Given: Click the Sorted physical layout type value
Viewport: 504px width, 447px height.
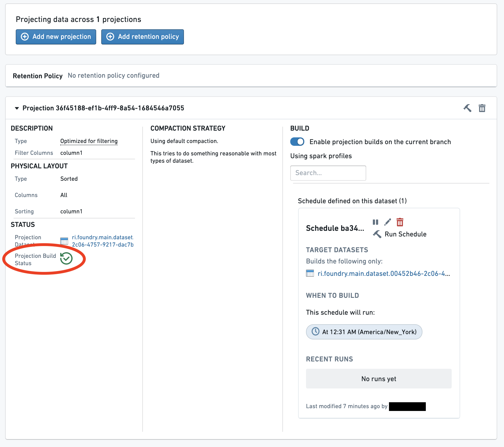Looking at the screenshot, I should point(69,179).
